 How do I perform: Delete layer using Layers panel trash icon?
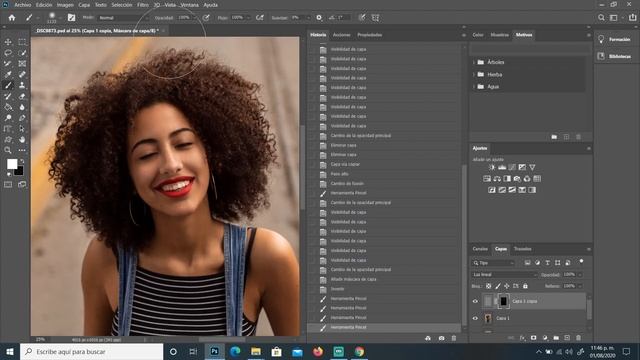pos(578,338)
